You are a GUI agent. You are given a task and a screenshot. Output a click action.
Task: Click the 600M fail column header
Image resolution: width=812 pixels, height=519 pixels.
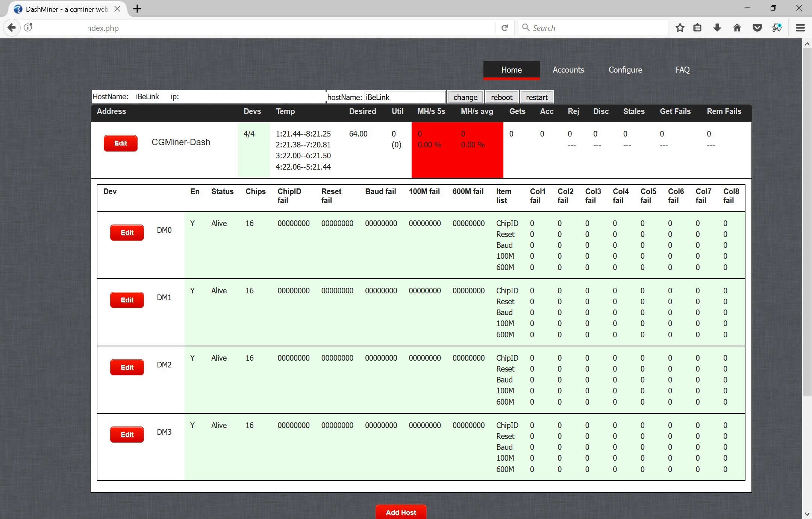(x=468, y=191)
